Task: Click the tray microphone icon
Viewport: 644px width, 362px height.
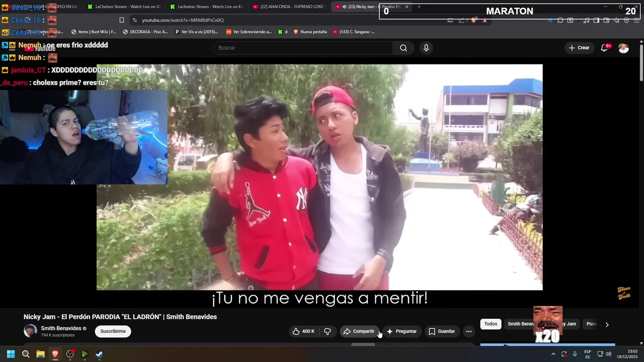Action: (x=575, y=354)
